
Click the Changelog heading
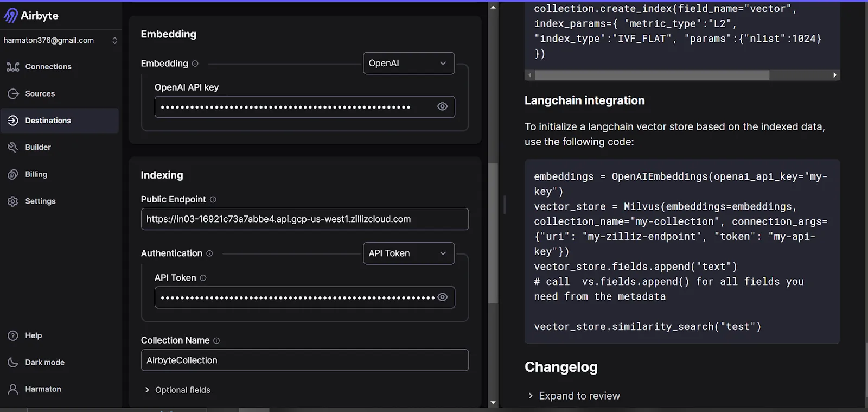pos(561,367)
